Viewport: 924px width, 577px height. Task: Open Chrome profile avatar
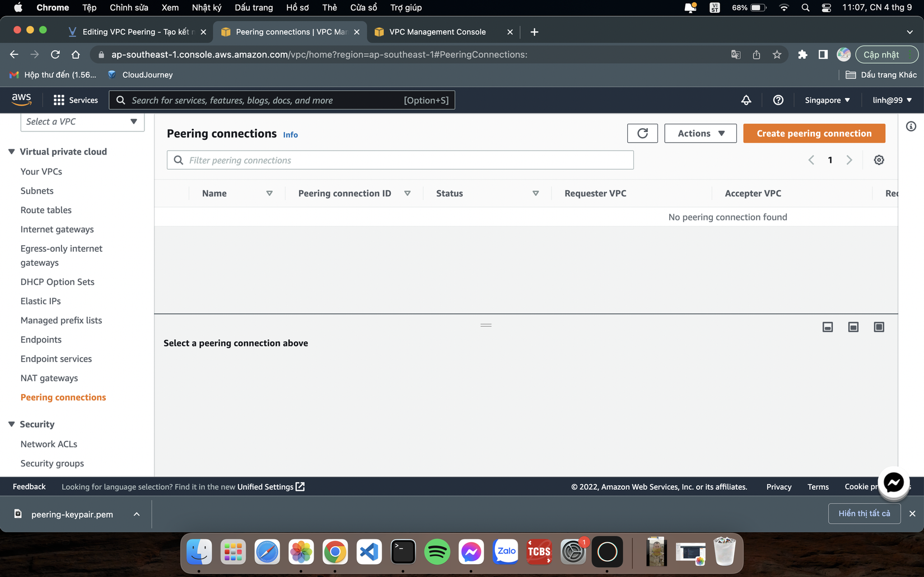click(x=843, y=54)
